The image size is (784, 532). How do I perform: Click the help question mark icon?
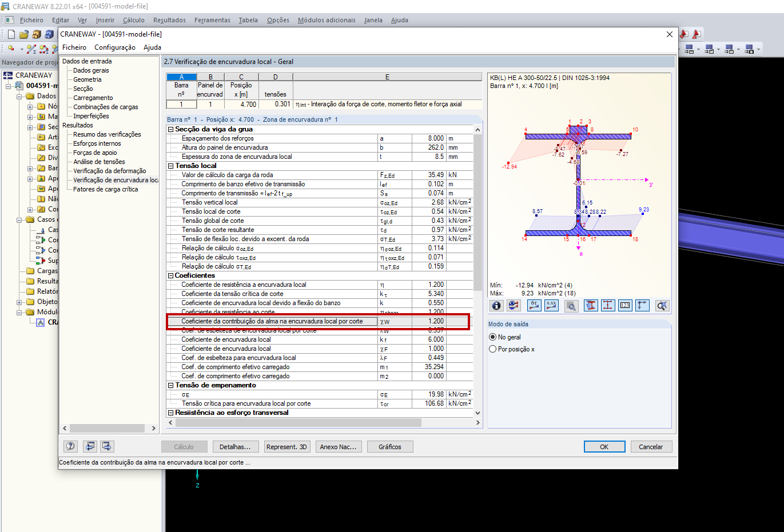point(70,446)
